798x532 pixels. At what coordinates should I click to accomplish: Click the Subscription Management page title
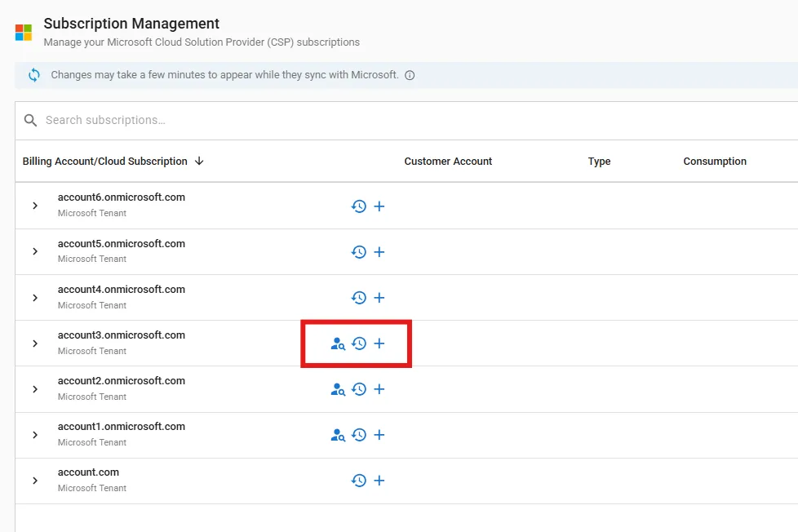131,24
